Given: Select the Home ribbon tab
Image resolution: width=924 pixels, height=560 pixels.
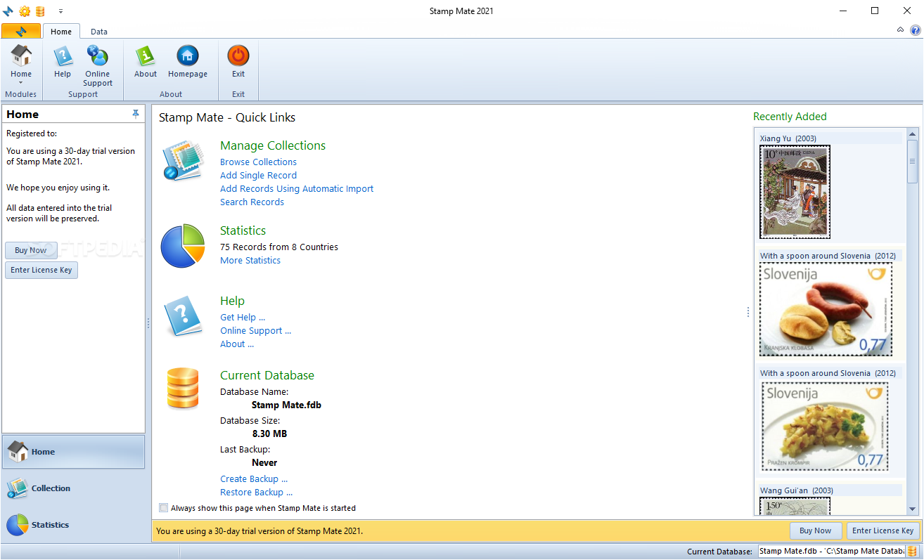Looking at the screenshot, I should (61, 32).
